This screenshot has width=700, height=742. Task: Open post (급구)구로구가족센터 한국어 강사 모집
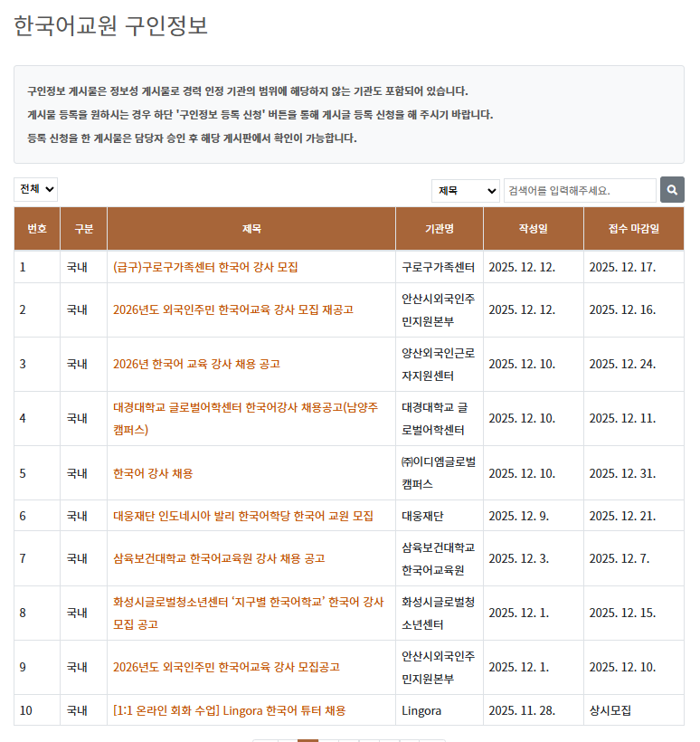(x=205, y=267)
